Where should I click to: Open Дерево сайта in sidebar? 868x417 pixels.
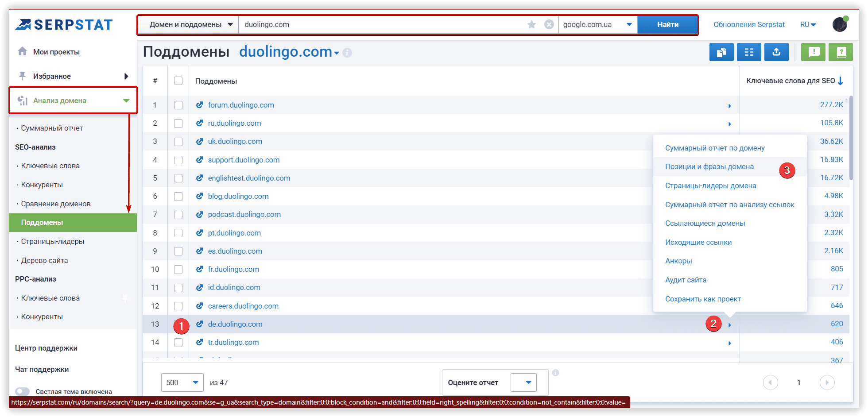pyautogui.click(x=44, y=260)
